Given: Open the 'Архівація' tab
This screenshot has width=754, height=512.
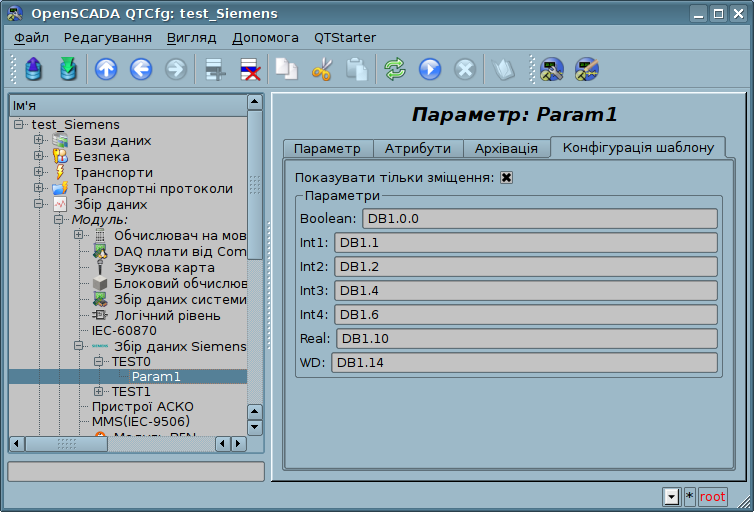Looking at the screenshot, I should tap(506, 148).
